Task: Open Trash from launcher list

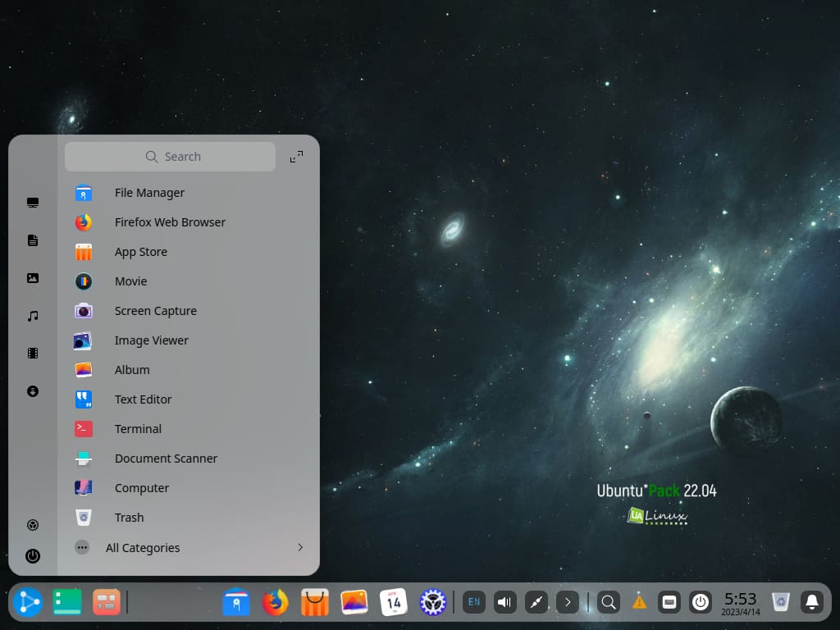Action: coord(189,517)
